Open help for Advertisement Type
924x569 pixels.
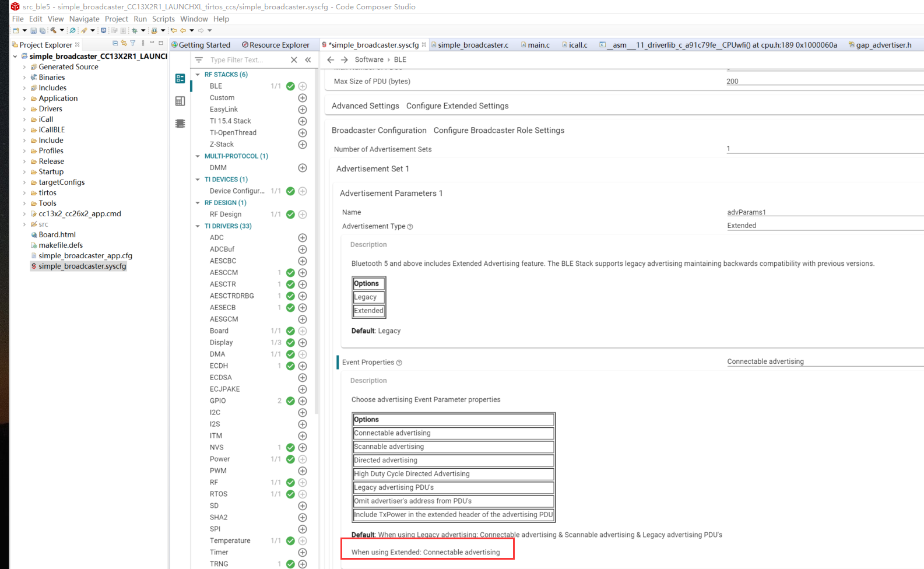click(x=410, y=227)
